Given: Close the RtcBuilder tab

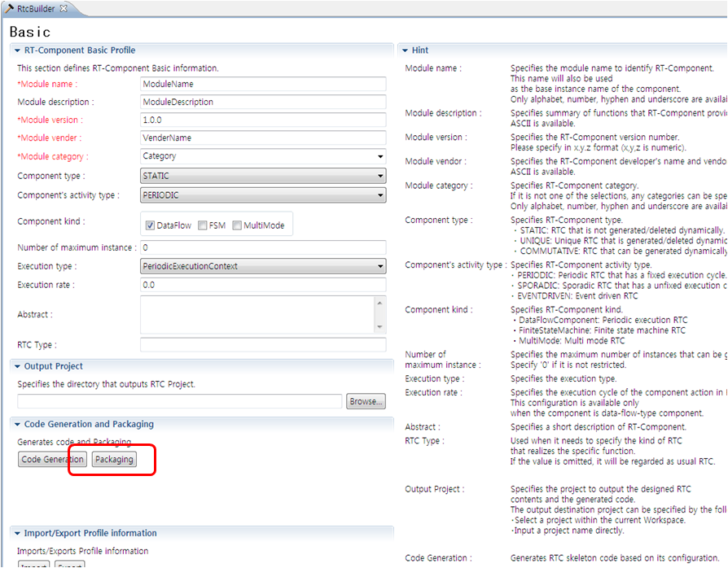Looking at the screenshot, I should [x=64, y=8].
